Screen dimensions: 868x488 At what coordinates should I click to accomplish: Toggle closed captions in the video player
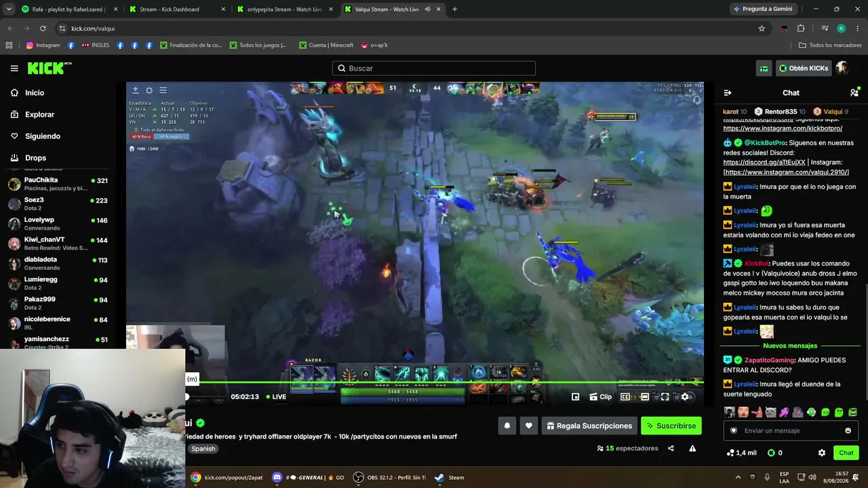click(625, 397)
